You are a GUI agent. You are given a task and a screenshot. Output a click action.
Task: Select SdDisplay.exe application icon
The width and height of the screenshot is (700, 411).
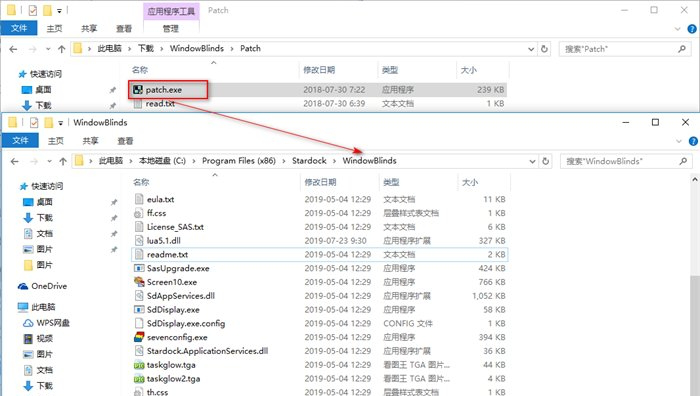click(139, 310)
